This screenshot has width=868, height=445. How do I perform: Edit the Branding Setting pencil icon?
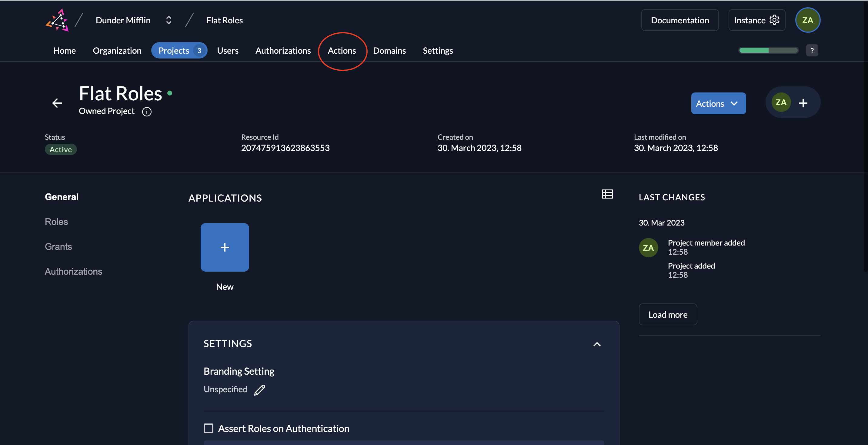259,390
